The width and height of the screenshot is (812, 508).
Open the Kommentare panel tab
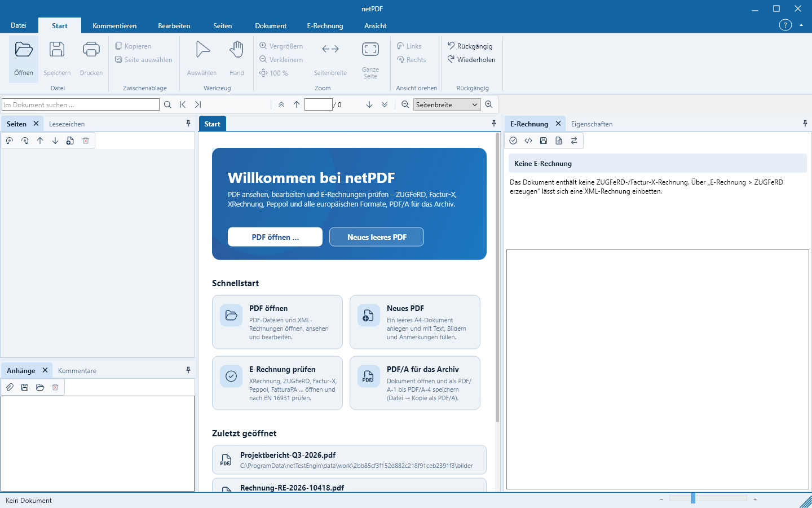77,371
